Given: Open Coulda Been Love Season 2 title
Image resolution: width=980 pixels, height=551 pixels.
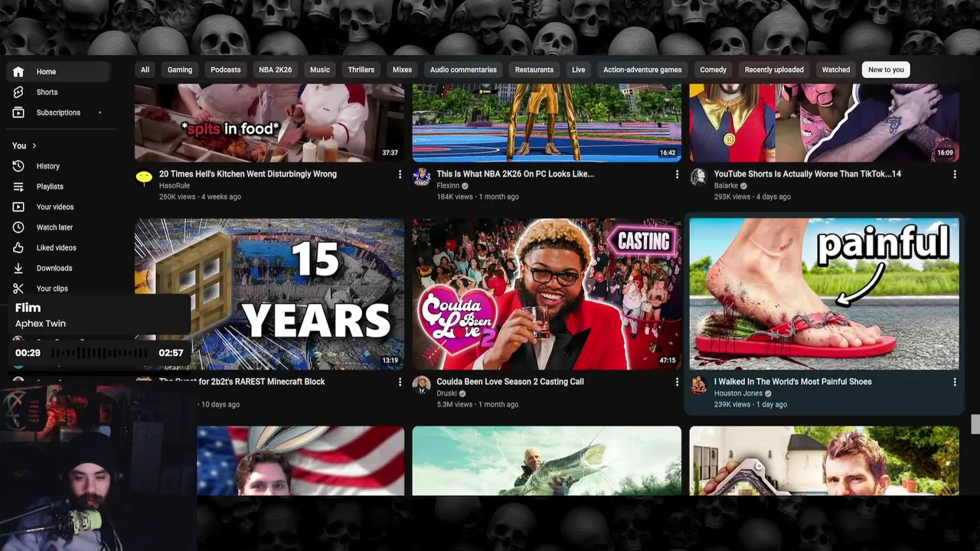Looking at the screenshot, I should tap(510, 381).
